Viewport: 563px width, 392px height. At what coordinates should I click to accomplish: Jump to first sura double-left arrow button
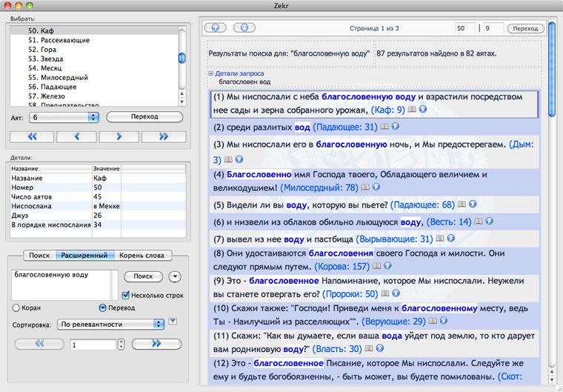pos(32,136)
